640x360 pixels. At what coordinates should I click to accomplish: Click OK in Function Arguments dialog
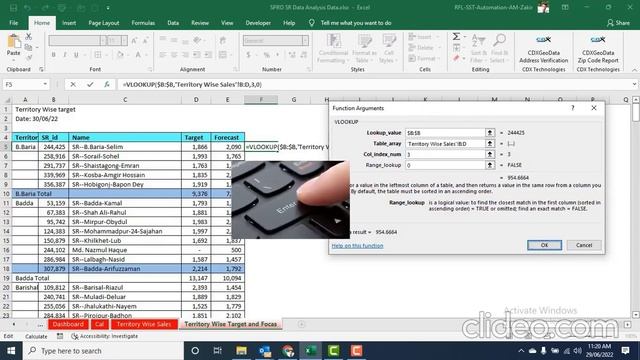coord(544,245)
